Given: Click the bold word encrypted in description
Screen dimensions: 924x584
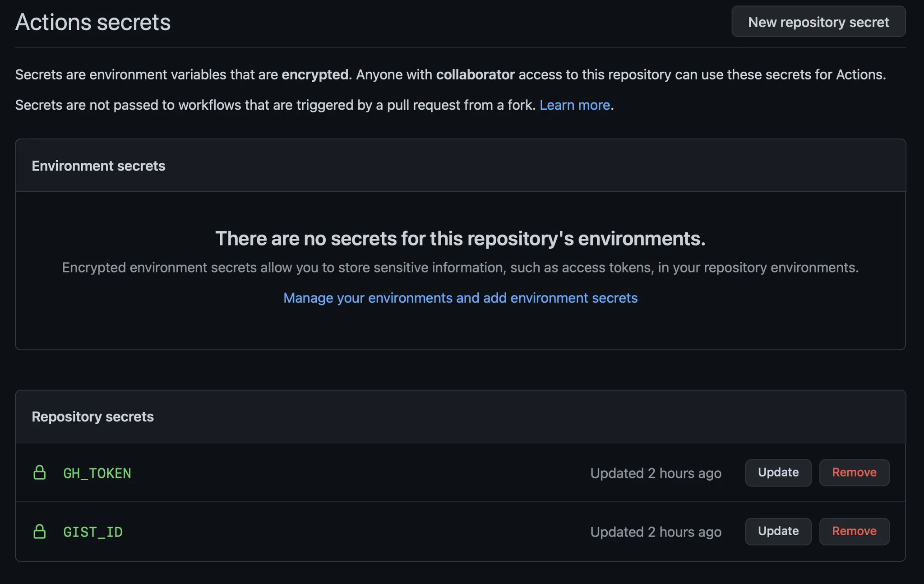Looking at the screenshot, I should pos(314,74).
